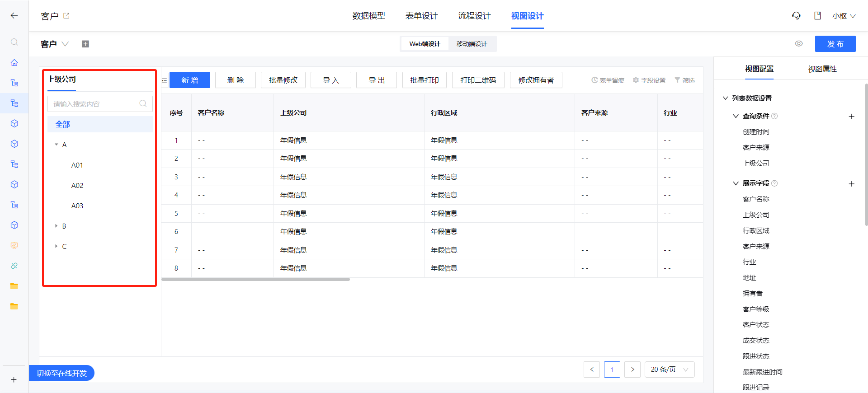Click the table horizontal scrollbar
Image resolution: width=868 pixels, height=393 pixels.
point(255,279)
